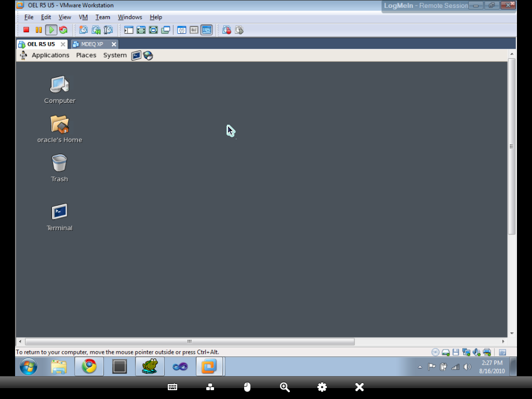Viewport: 532px width, 399px height.
Task: Reset the virtual machine via red-green arrows icon
Action: [63, 30]
